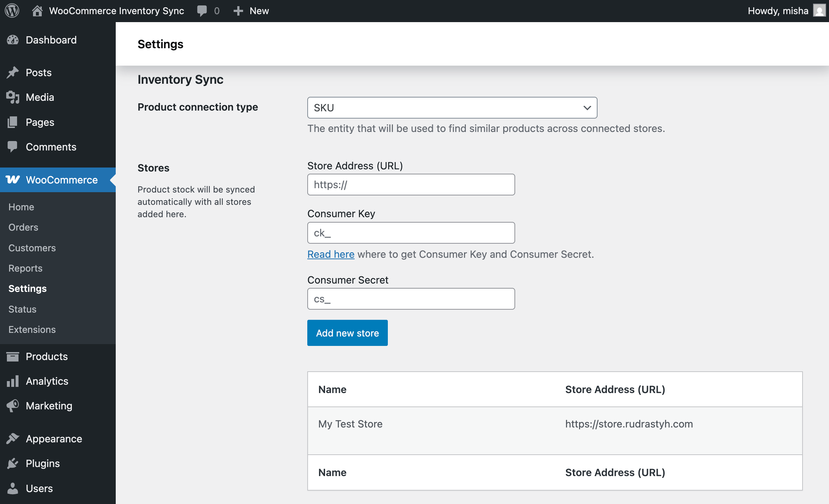Go to WooCommerce Extensions submenu item
Screen dimensions: 829x504
(x=32, y=330)
